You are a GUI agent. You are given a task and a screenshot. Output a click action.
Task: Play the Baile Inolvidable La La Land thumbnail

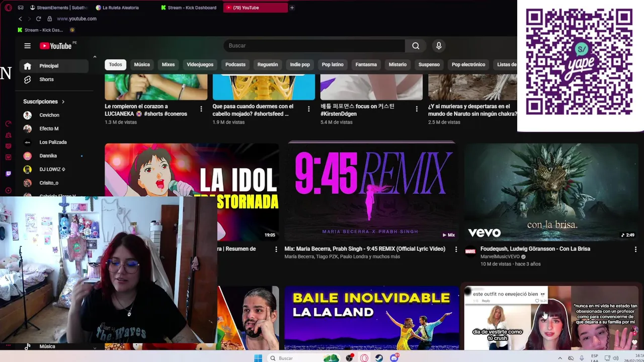(371, 318)
